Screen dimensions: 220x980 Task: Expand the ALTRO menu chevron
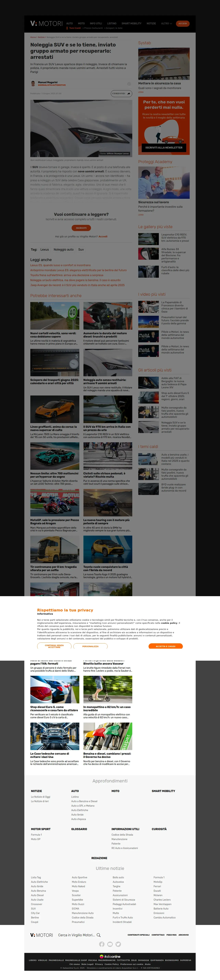click(171, 24)
